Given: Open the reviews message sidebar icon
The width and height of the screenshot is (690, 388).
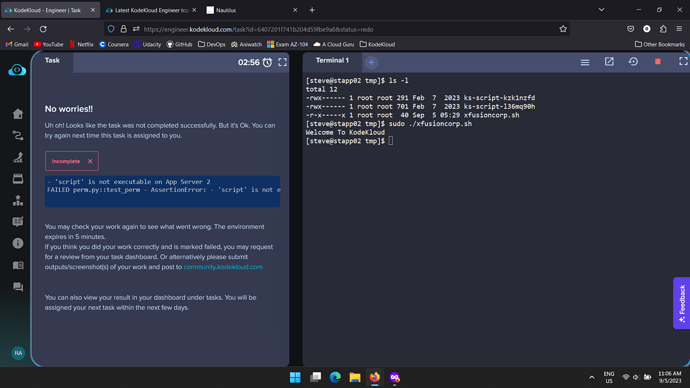Looking at the screenshot, I should point(18,222).
